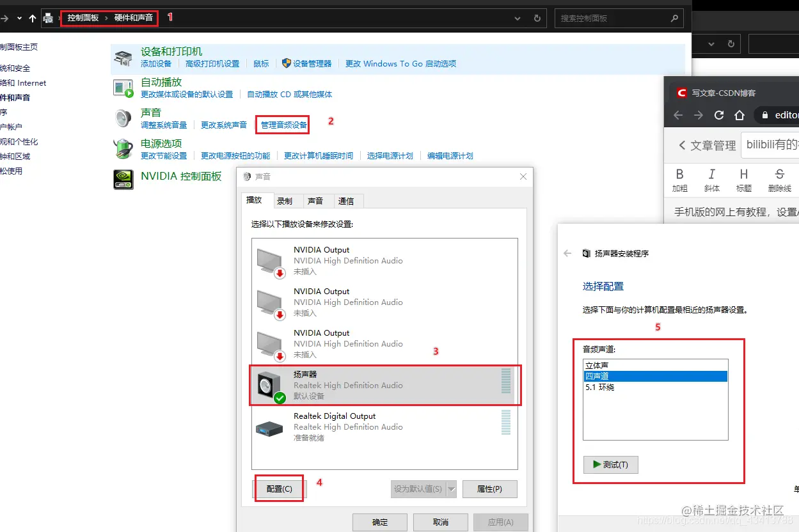Click the NVIDIA Control Panel icon
The image size is (799, 532).
(x=123, y=180)
